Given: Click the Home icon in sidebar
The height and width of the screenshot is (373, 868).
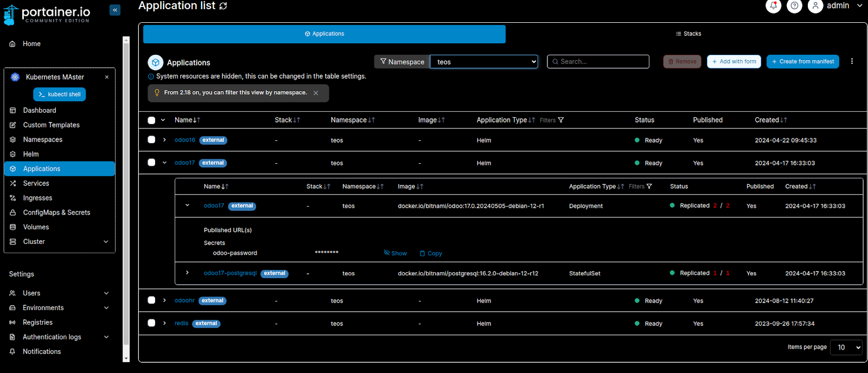Looking at the screenshot, I should click(12, 44).
